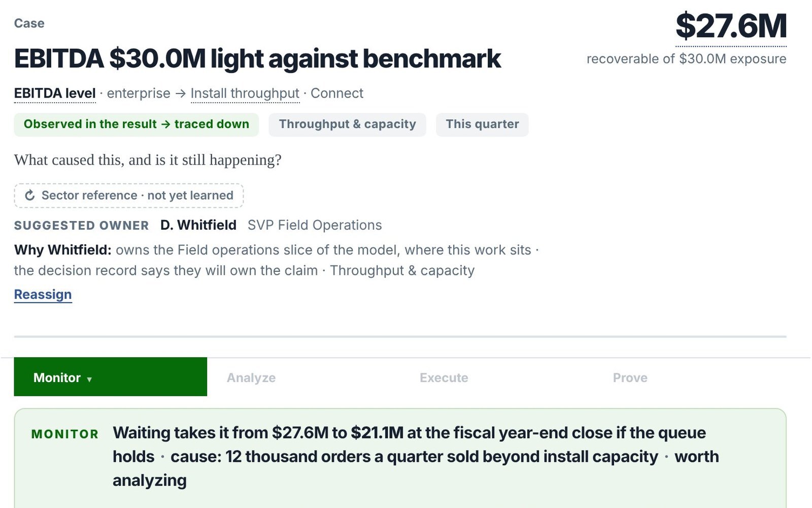The height and width of the screenshot is (508, 812).
Task: Click the case title EBITDA $30.0M light against benchmark
Action: coord(257,59)
